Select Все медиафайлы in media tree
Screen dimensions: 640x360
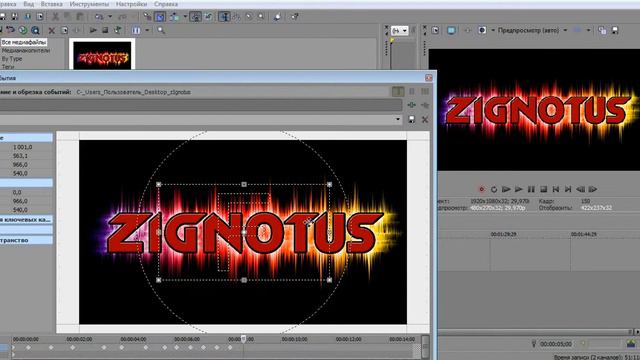24,42
